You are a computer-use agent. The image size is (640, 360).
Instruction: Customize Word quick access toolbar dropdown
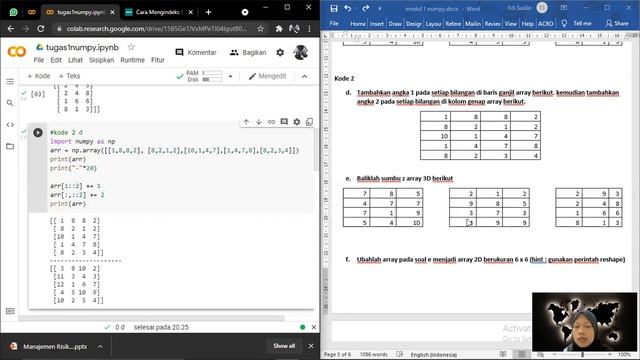coord(380,9)
